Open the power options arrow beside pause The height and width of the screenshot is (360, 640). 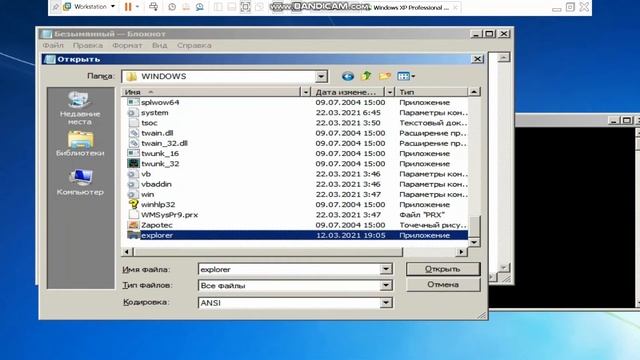point(137,7)
